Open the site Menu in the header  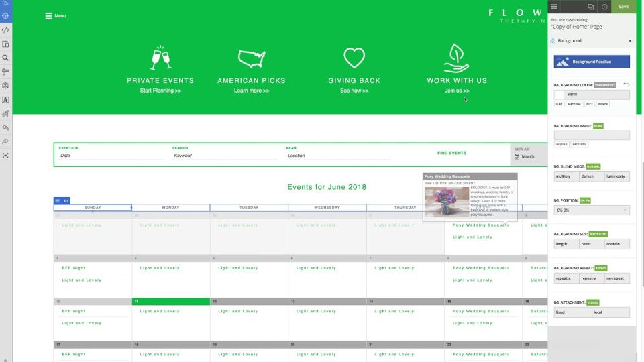55,15
